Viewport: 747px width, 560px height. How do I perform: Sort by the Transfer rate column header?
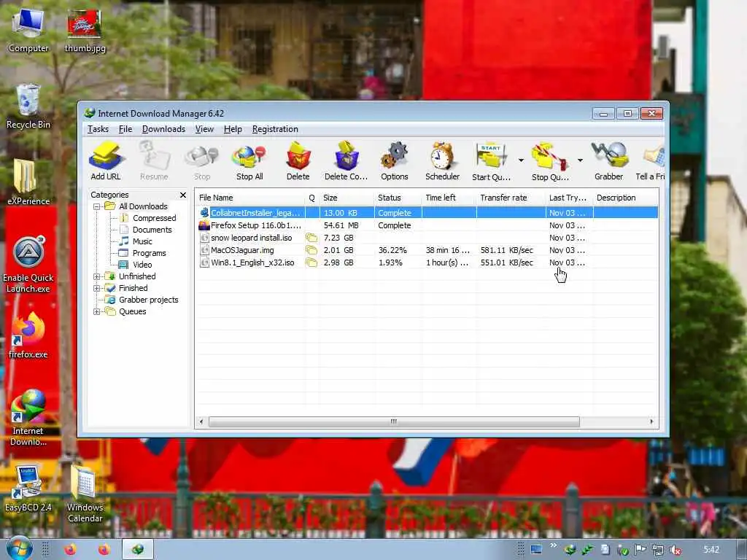(511, 198)
